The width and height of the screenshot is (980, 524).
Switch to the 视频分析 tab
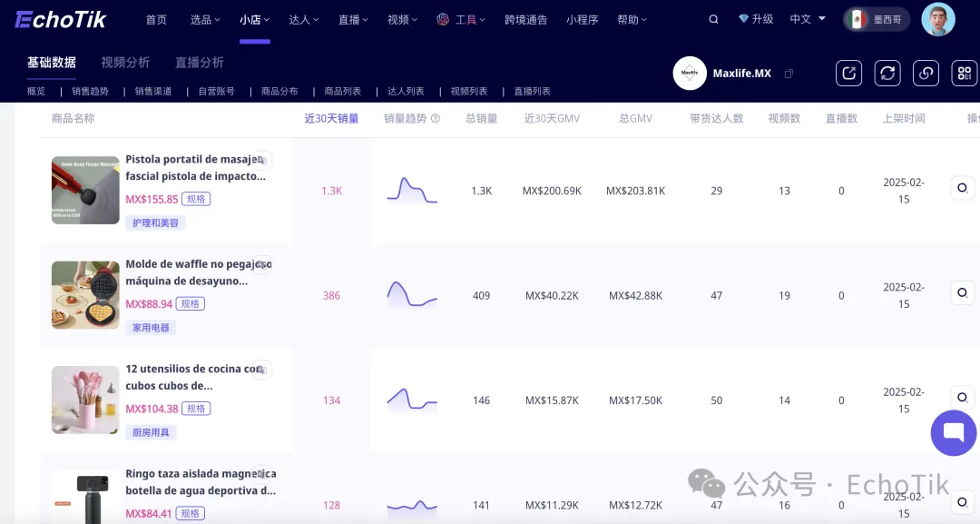[125, 63]
